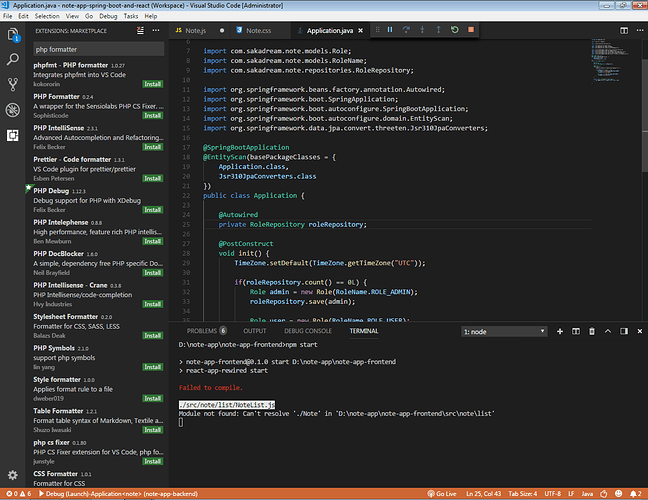Open the Extensions view in activity bar
This screenshot has width=648, height=500.
pyautogui.click(x=13, y=135)
